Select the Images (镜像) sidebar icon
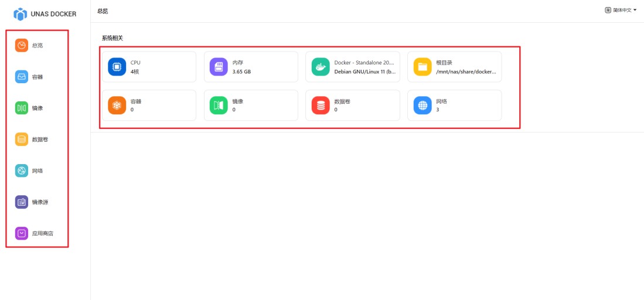The width and height of the screenshot is (644, 300). click(x=22, y=108)
